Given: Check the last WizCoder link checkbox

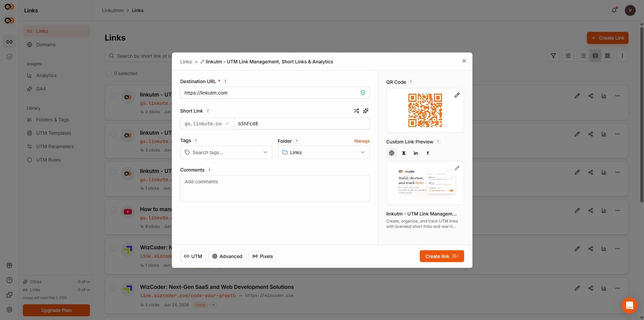Looking at the screenshot, I should click(113, 288).
